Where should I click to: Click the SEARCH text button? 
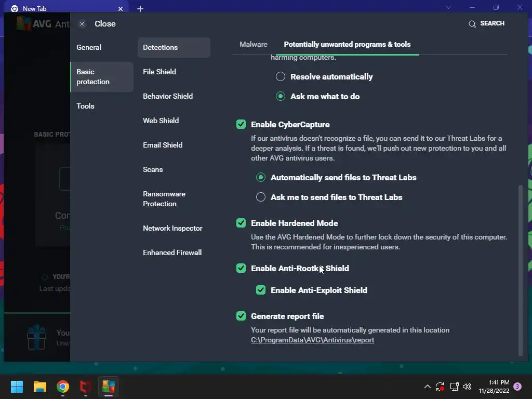coord(492,23)
